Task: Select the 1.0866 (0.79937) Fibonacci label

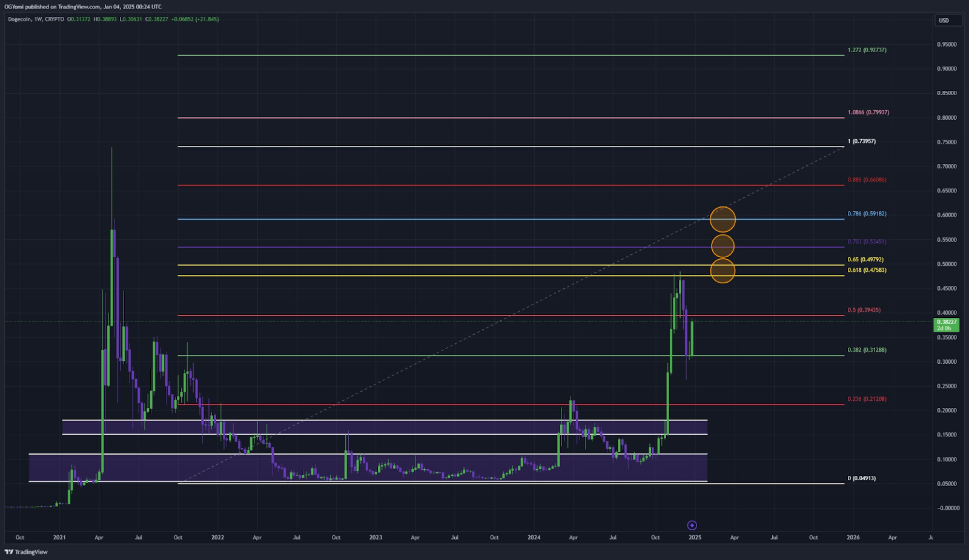Action: 868,112
